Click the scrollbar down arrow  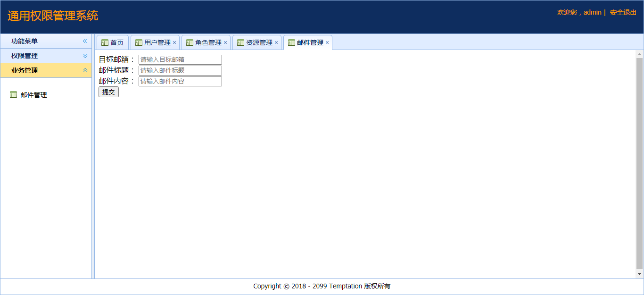pos(639,274)
